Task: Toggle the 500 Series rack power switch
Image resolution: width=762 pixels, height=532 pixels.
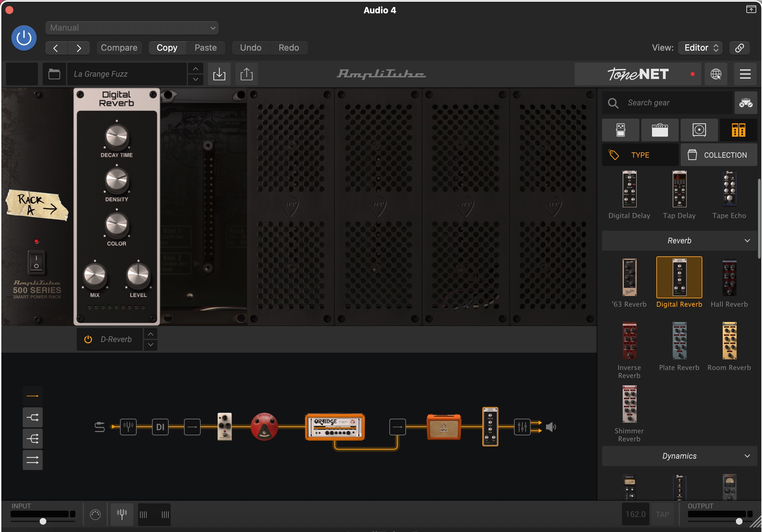Action: click(x=36, y=262)
